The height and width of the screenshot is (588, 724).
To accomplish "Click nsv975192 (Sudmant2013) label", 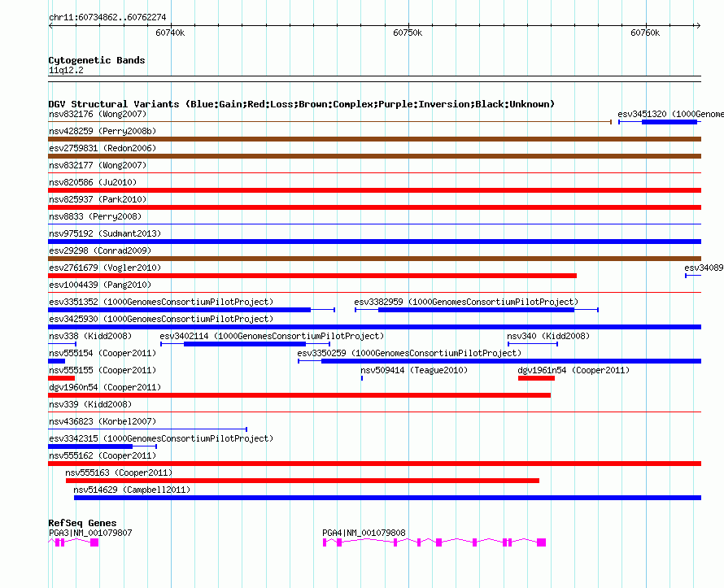I will tap(105, 233).
